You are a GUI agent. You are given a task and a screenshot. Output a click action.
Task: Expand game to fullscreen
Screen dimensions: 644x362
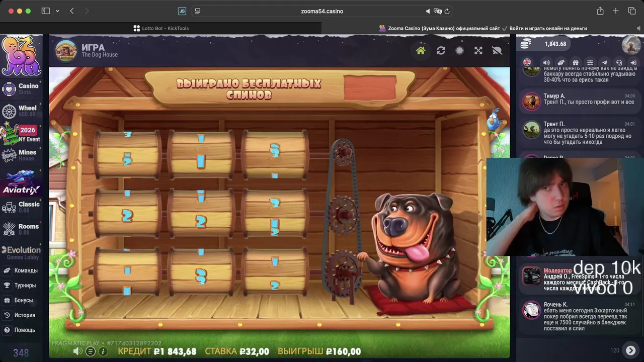(x=478, y=50)
